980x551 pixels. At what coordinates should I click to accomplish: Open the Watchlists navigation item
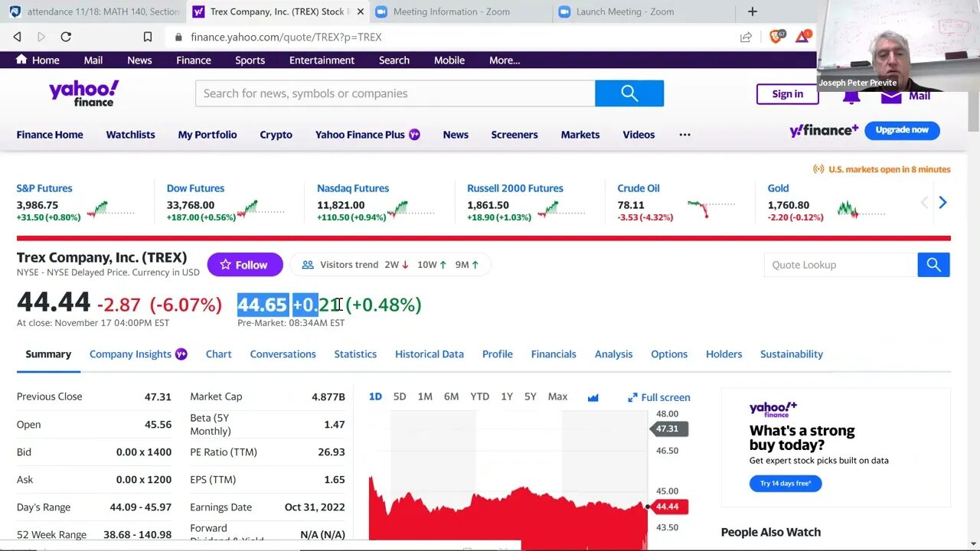(x=130, y=135)
